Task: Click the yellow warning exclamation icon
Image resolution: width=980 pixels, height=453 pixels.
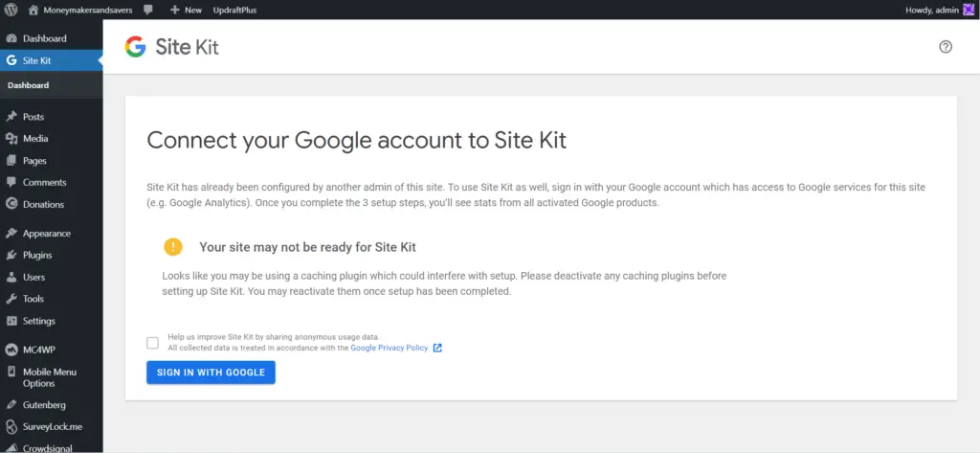Action: (x=173, y=246)
